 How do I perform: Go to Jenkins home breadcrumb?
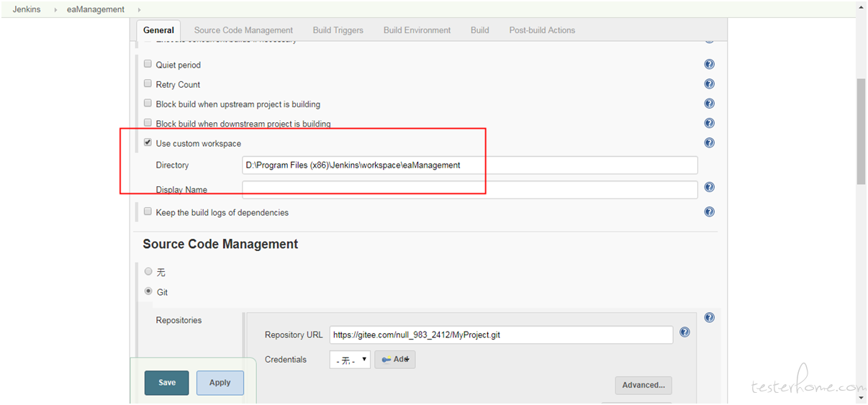[x=27, y=9]
